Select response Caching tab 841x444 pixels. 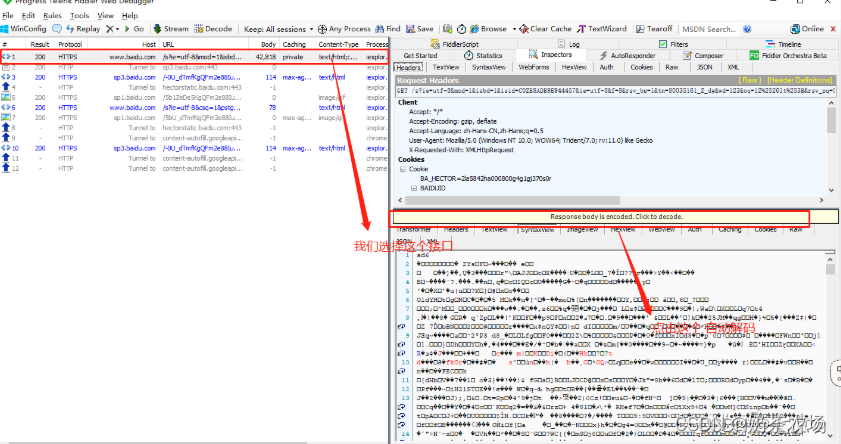pyautogui.click(x=729, y=230)
